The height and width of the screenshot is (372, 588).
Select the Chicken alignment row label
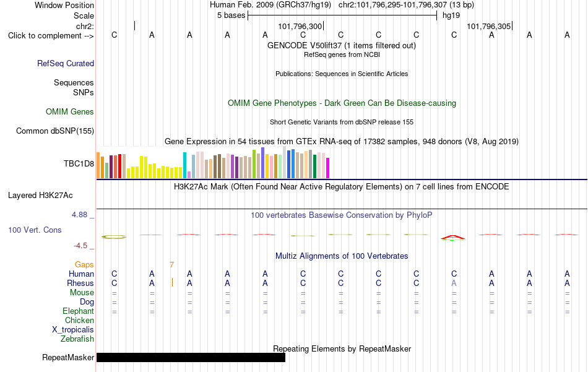(x=79, y=320)
